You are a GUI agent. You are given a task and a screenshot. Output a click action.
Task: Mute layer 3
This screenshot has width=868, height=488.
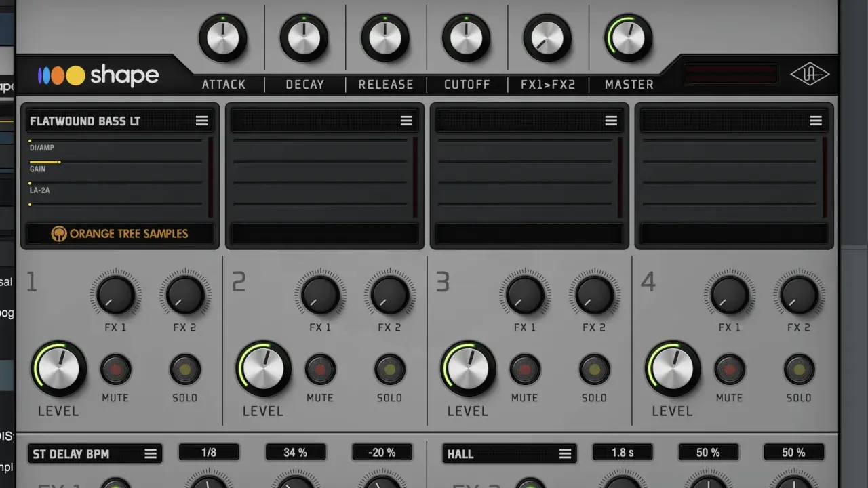pyautogui.click(x=525, y=370)
